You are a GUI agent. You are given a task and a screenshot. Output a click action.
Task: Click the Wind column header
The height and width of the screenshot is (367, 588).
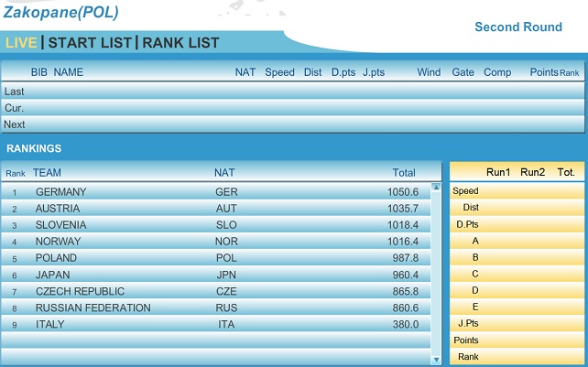429,72
